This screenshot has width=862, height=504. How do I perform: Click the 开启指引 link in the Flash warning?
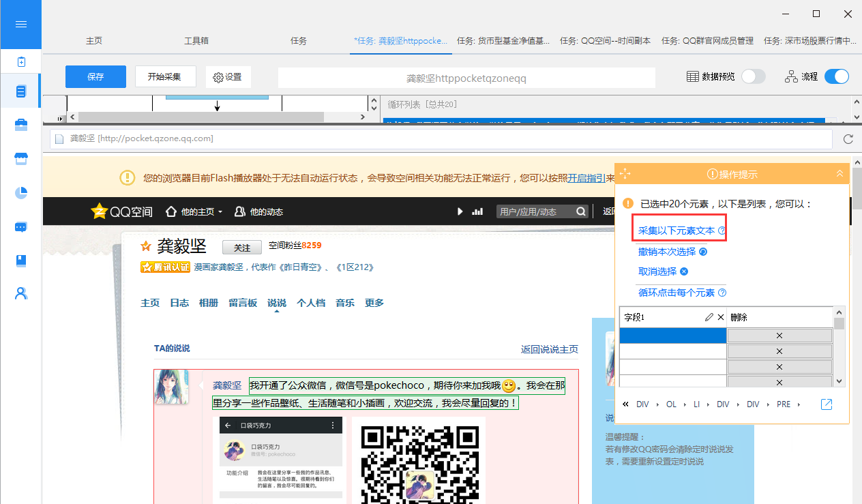(586, 178)
